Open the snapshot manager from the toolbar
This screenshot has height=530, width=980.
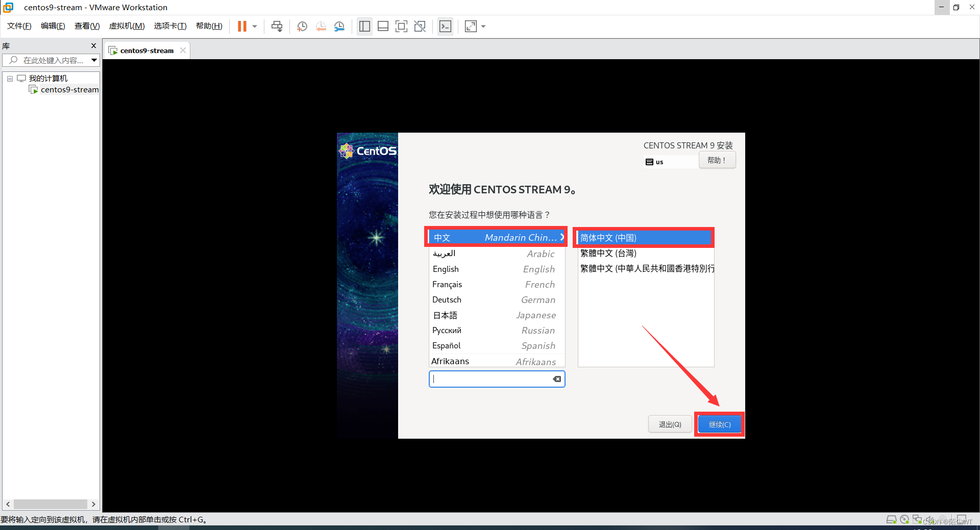pos(339,27)
